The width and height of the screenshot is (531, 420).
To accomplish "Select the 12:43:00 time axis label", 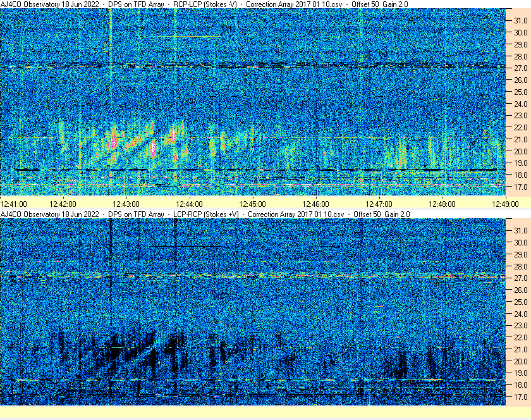I will (x=126, y=204).
